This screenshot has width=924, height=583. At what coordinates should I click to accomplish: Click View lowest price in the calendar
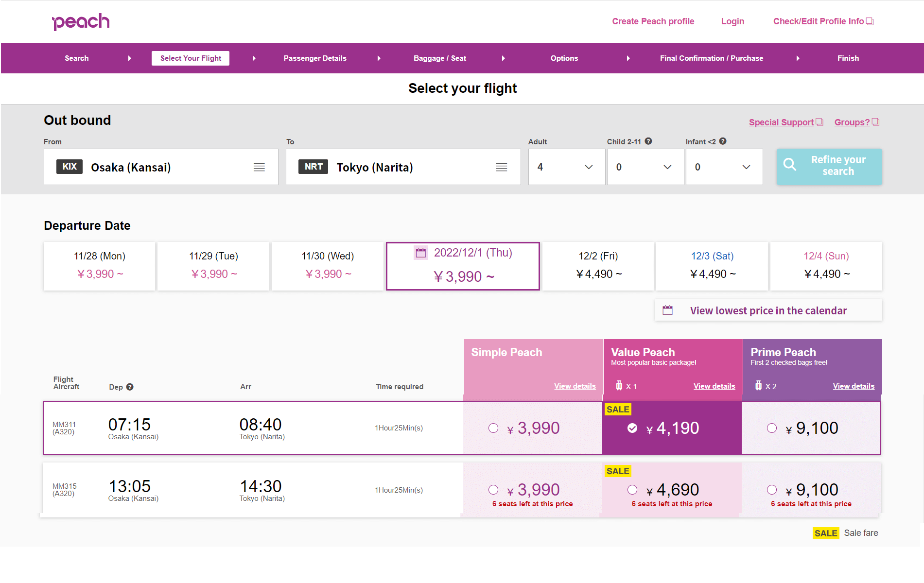tap(768, 310)
